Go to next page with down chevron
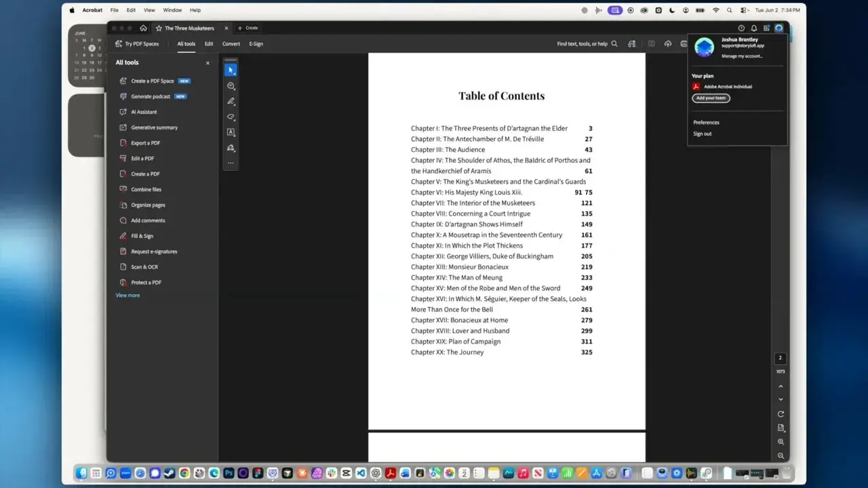Image resolution: width=868 pixels, height=488 pixels. coord(781,400)
